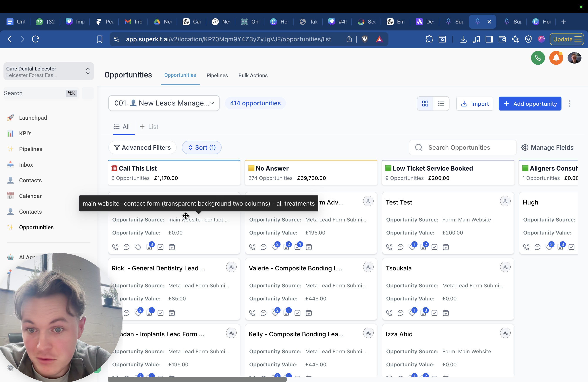
Task: Toggle the task checkbox icon on Ricki's card
Action: click(160, 313)
